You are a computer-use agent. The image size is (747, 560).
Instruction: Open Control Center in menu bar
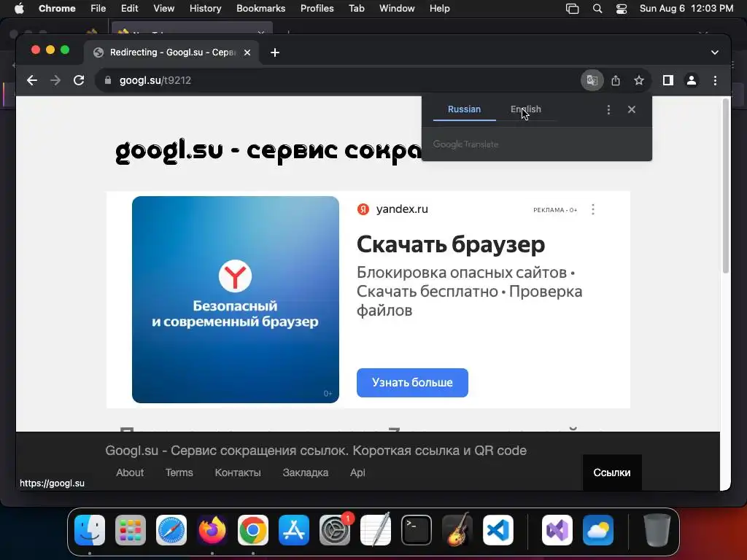[622, 9]
